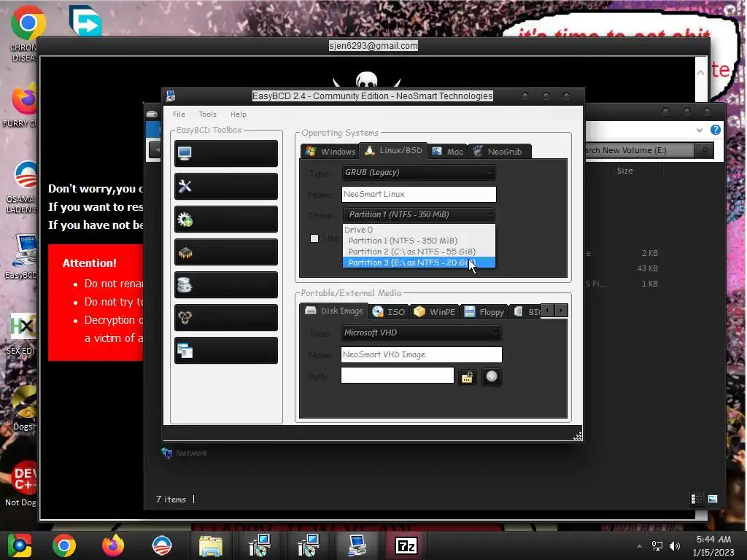Browse for disk image path folder icon
747x560 pixels.
coord(468,377)
